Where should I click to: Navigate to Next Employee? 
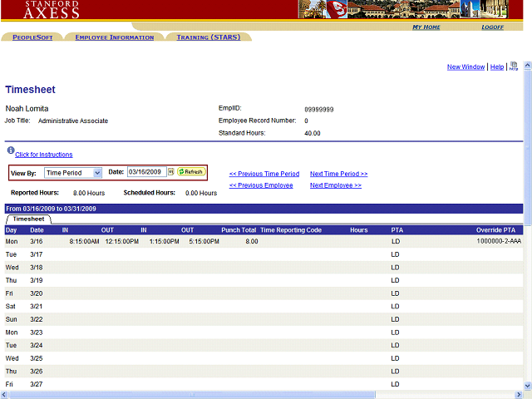[x=335, y=185]
